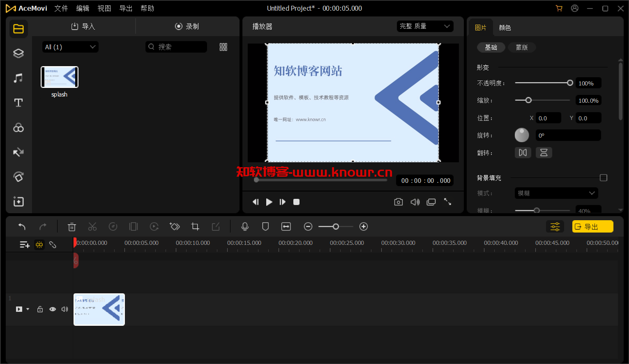Open the 模式 模糊 dropdown

coord(556,193)
